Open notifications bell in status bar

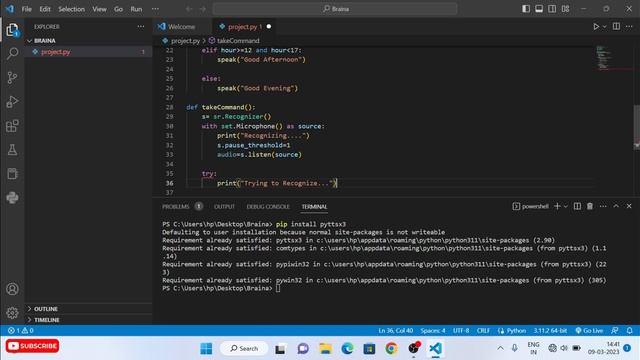[629, 331]
